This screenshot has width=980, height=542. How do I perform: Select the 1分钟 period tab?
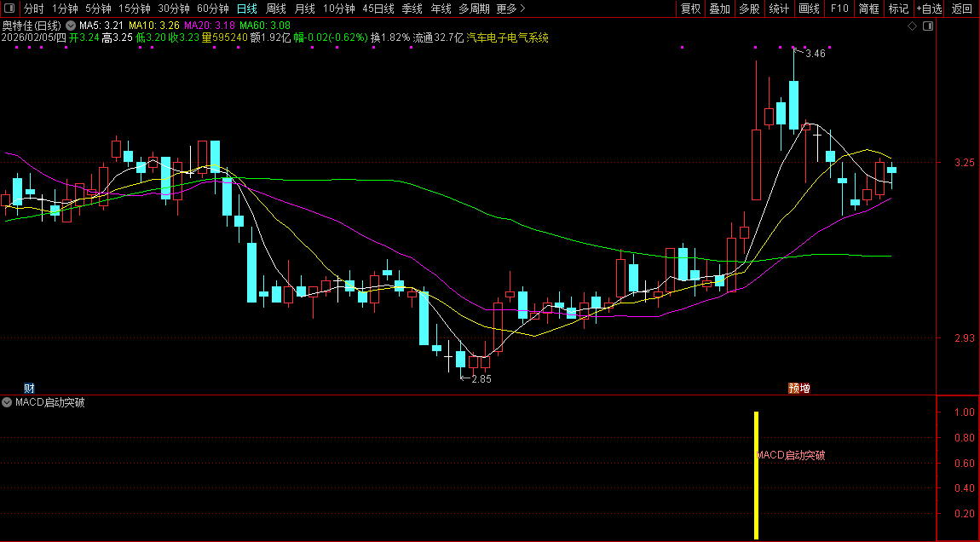[x=65, y=9]
